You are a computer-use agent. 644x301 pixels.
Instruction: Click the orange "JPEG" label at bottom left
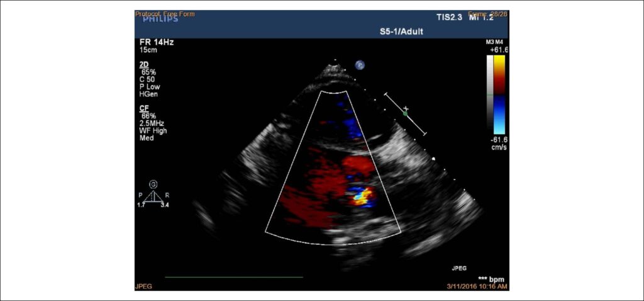(x=143, y=286)
